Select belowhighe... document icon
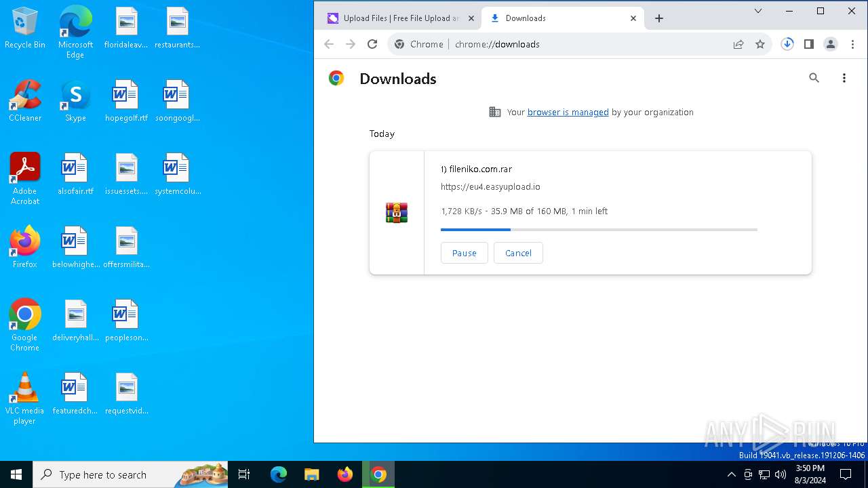 coord(75,247)
